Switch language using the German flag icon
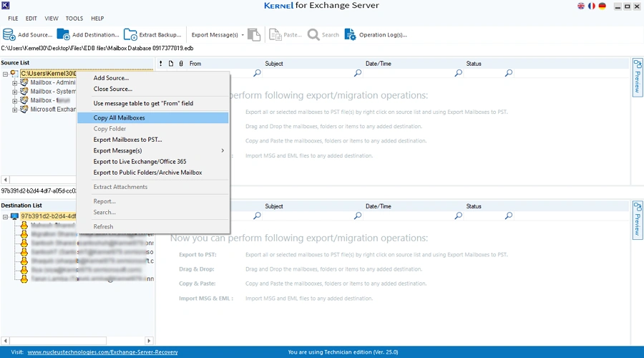The width and height of the screenshot is (644, 358). click(602, 6)
